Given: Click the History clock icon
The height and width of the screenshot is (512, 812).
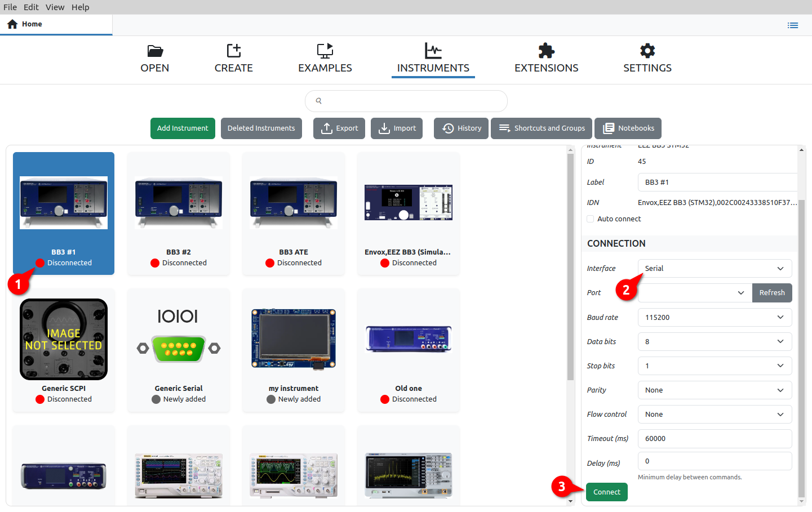Looking at the screenshot, I should pyautogui.click(x=448, y=128).
